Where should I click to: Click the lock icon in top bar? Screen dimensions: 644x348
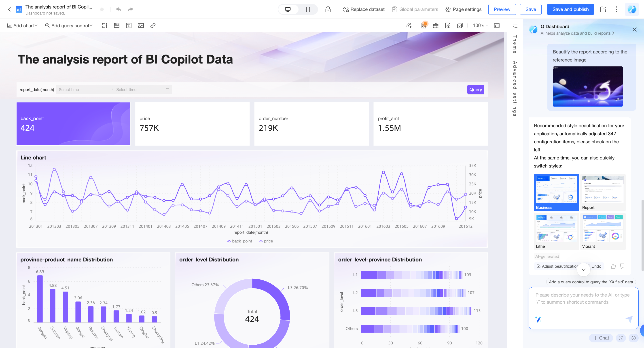(x=328, y=9)
